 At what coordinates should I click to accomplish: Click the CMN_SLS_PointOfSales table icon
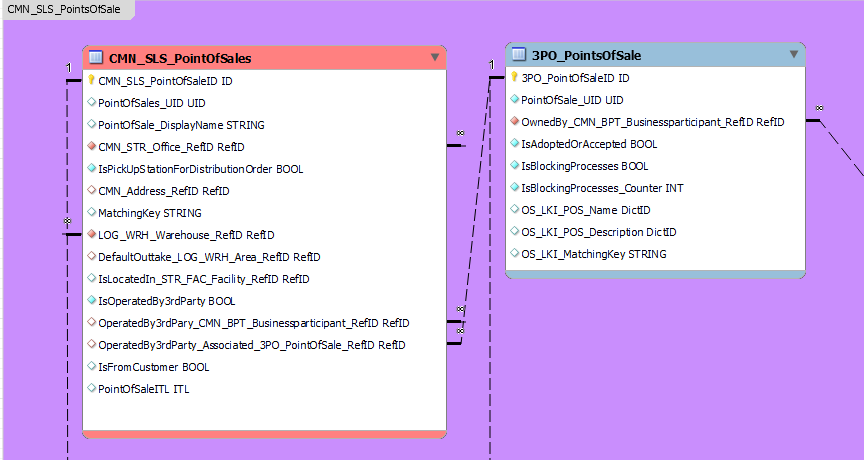pos(97,58)
